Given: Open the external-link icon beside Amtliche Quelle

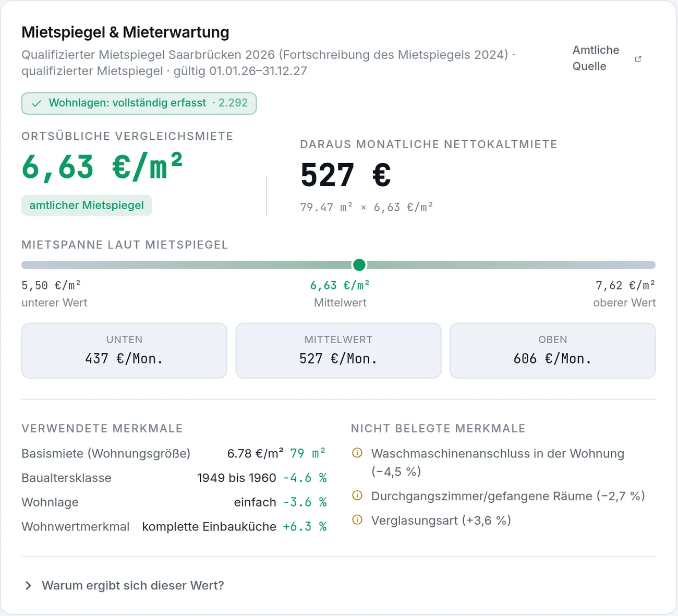Looking at the screenshot, I should pyautogui.click(x=638, y=58).
